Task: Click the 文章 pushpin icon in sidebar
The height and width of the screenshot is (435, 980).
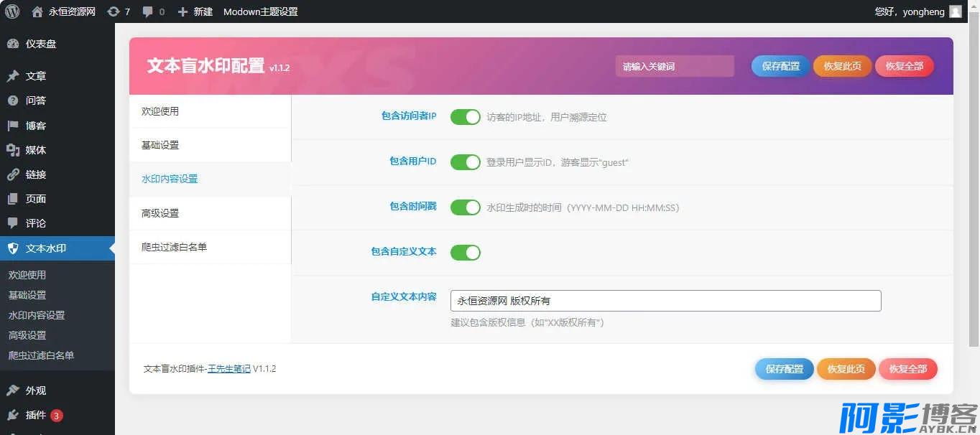Action: tap(13, 76)
